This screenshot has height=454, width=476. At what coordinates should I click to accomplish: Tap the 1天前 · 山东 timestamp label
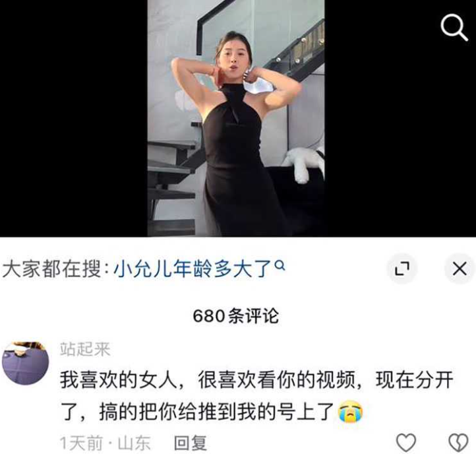[105, 443]
